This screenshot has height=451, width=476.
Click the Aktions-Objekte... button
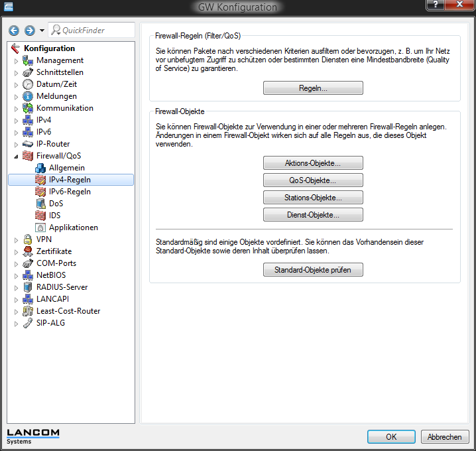[313, 163]
